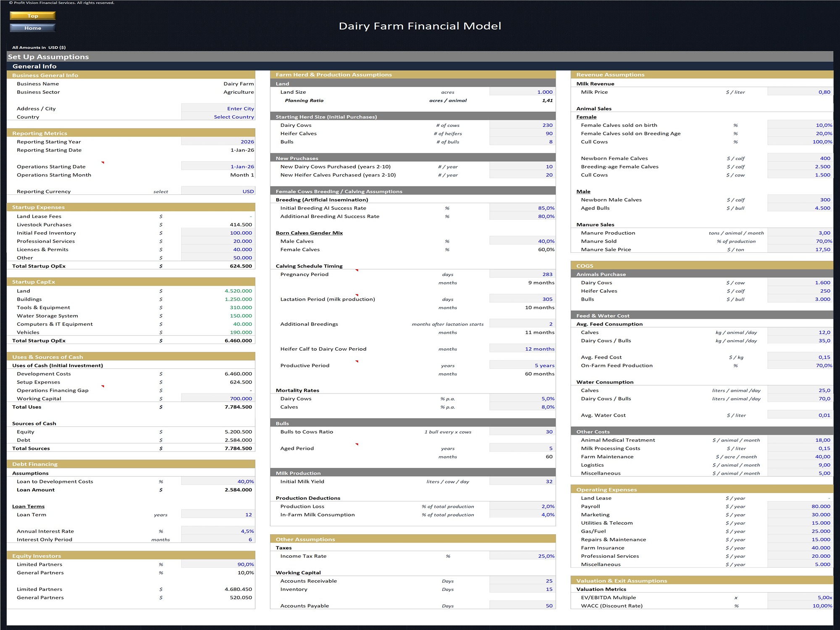The image size is (840, 630).
Task: Open the Select Country dropdown cell
Action: 218,117
